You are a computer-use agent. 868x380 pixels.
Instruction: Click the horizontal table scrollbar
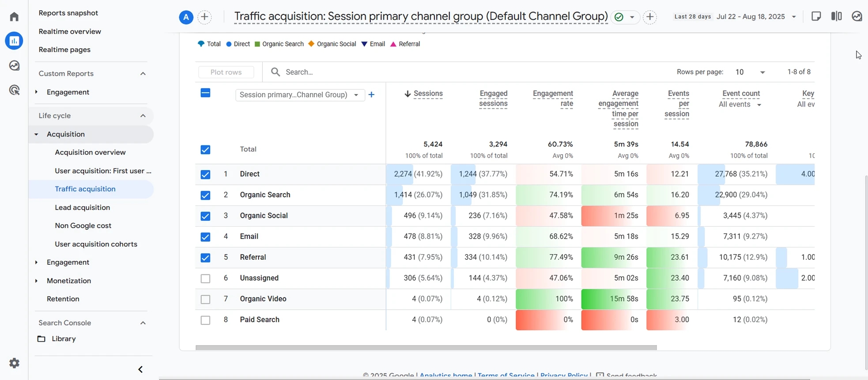pos(426,348)
